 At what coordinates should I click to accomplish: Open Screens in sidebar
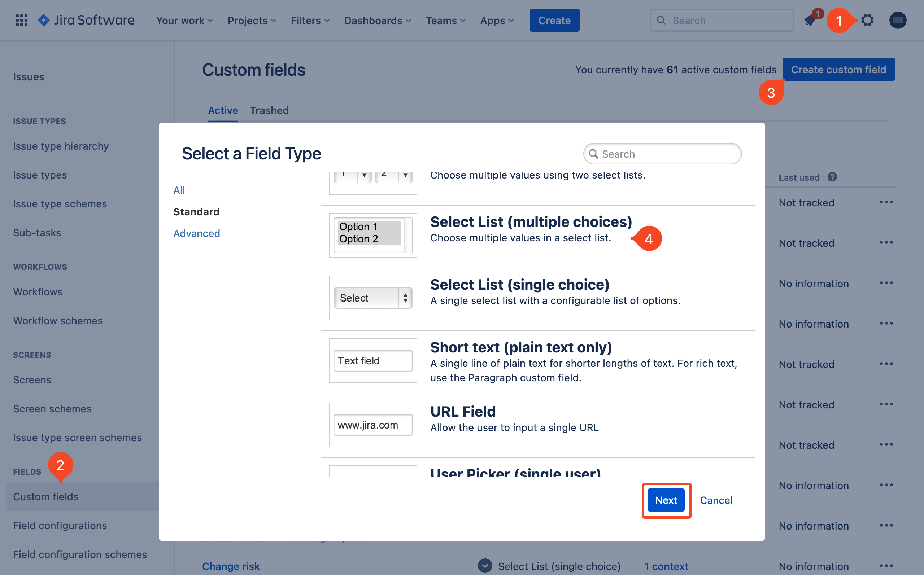32,380
